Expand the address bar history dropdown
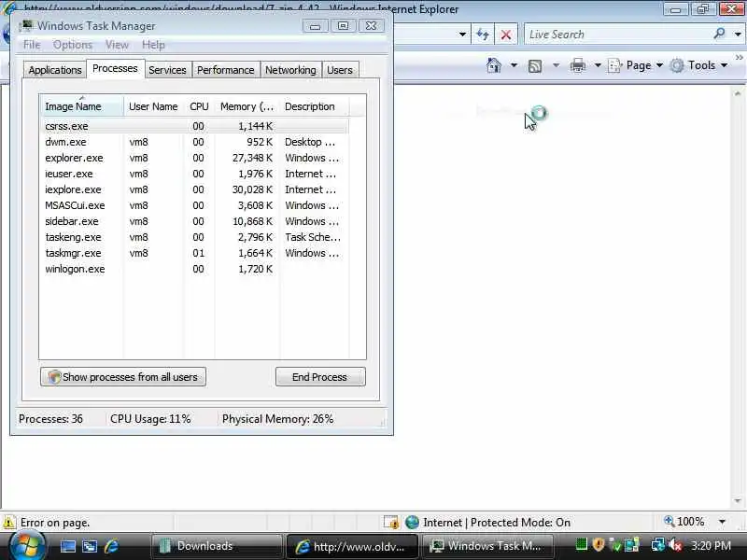747x560 pixels. 462,35
